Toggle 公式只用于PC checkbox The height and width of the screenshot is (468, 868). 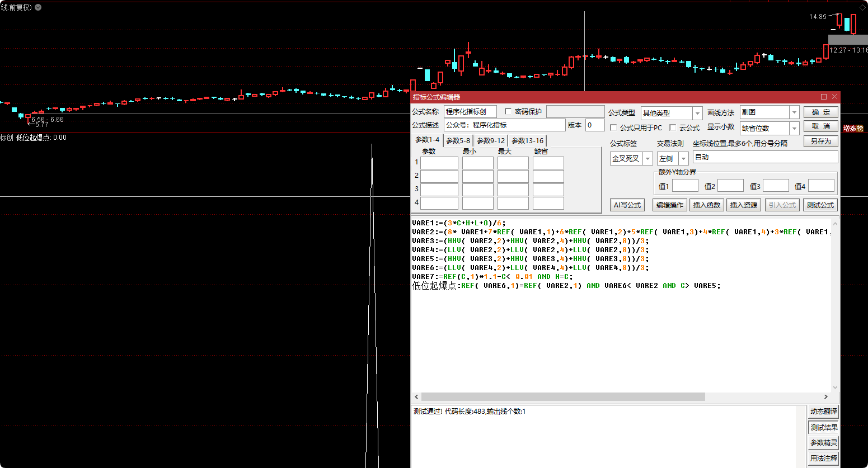tap(613, 128)
